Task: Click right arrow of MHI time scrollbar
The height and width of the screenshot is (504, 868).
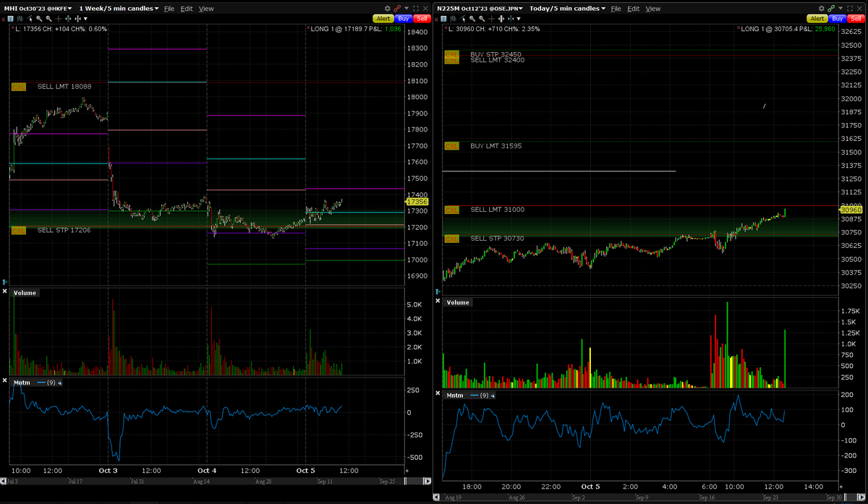Action: tap(428, 481)
